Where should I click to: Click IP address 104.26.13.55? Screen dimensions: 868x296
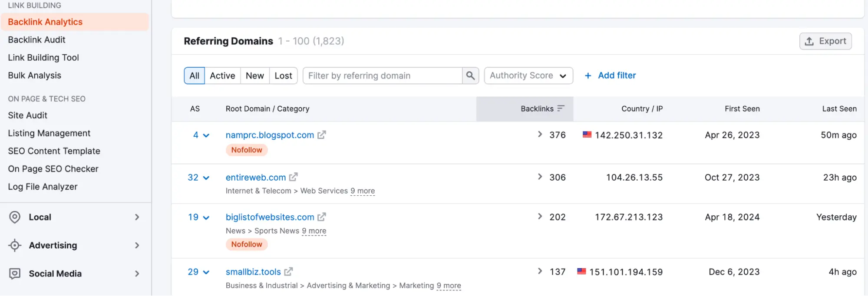[634, 177]
